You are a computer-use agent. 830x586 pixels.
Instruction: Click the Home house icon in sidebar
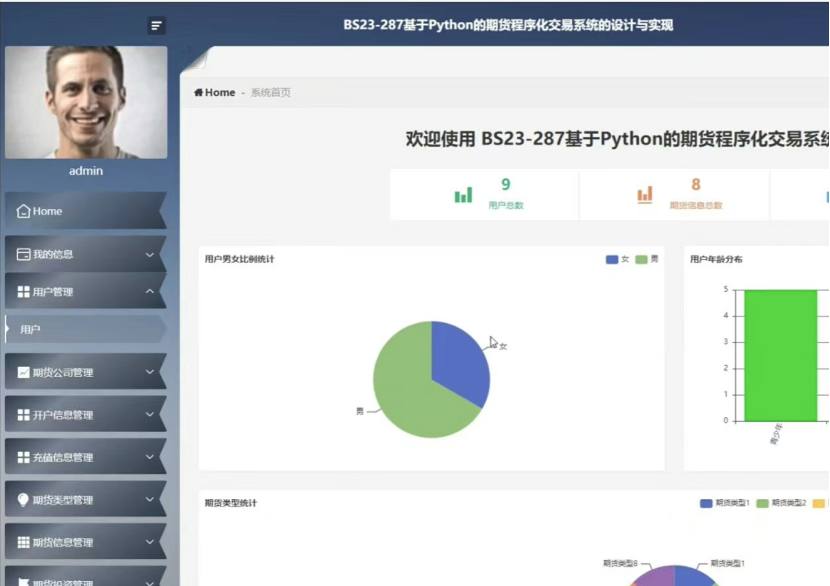click(23, 211)
